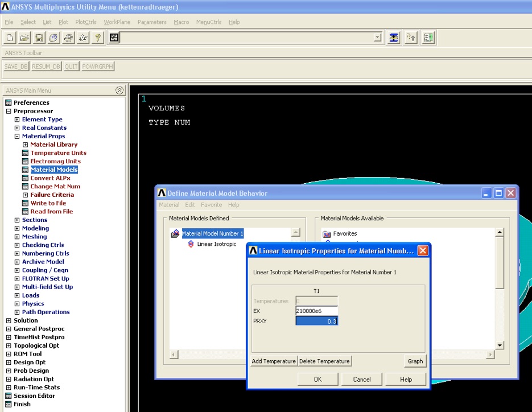Click the right arrow of horizontal scrollbar
This screenshot has width=532, height=412.
[490, 355]
